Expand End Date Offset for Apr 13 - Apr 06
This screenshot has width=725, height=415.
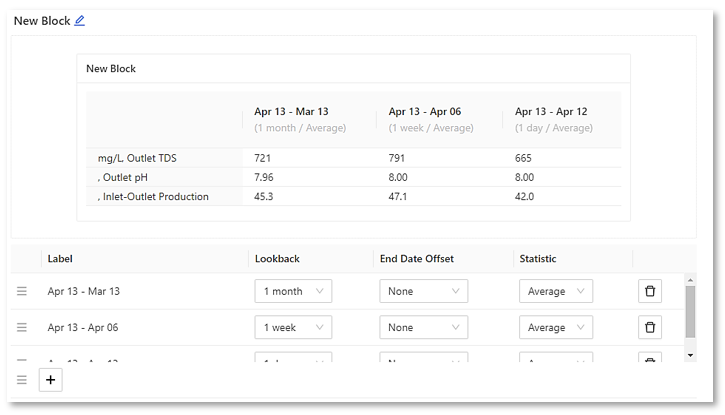tap(423, 327)
